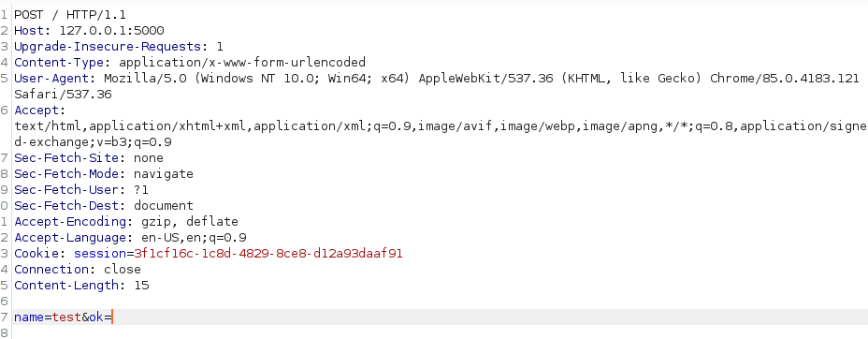Viewport: 868px width, 339px height.
Task: Click the Content-Length value 15
Action: tap(141, 286)
